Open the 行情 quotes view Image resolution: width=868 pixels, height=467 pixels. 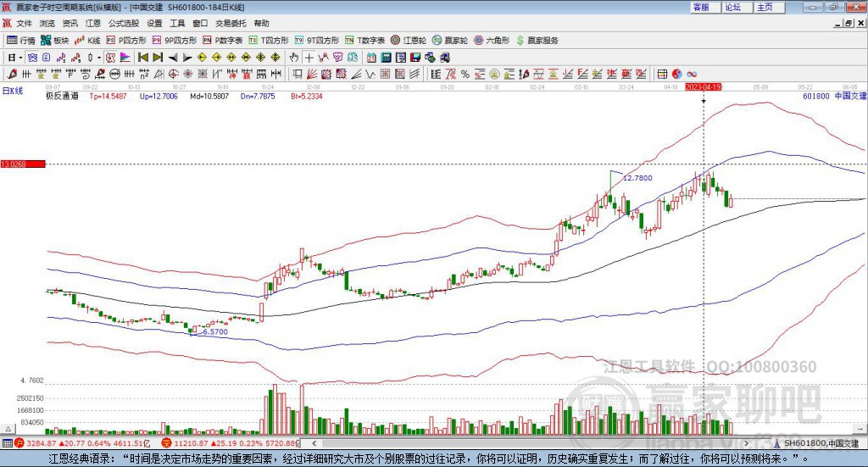[x=20, y=41]
